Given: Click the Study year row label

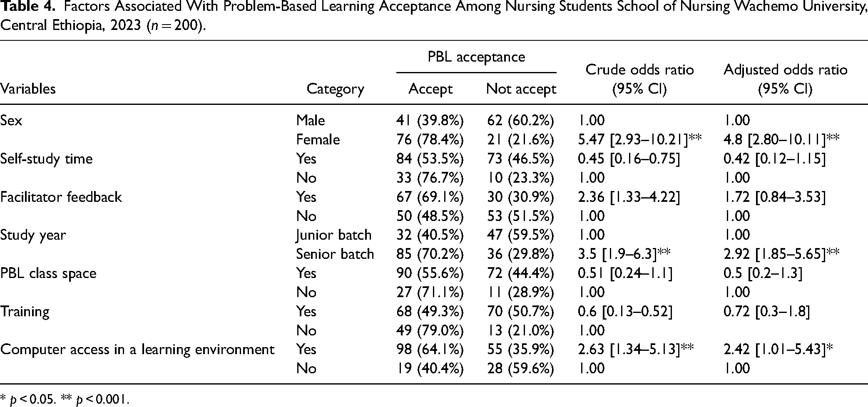Looking at the screenshot, I should [x=33, y=235].
